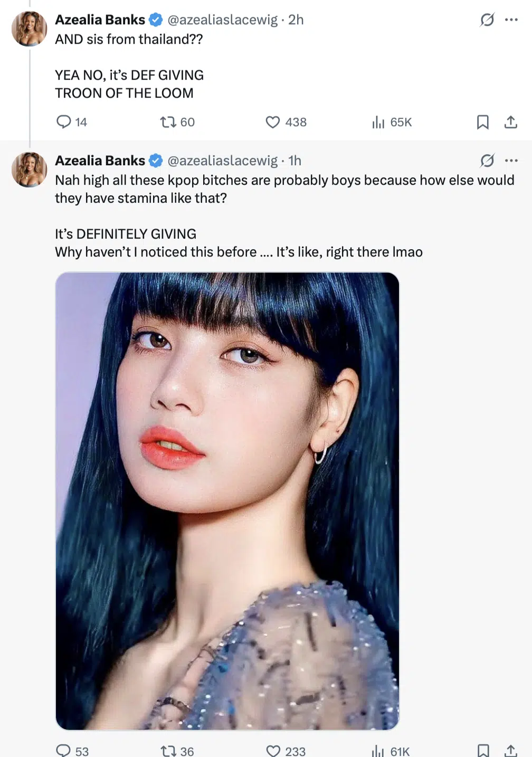Reply to the first tweet with 14 replies
The image size is (532, 757).
pos(64,122)
